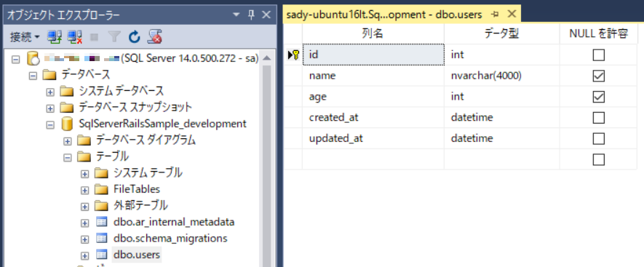Expand 外部テーブル folder
Image resolution: width=644 pixels, height=267 pixels.
84,207
